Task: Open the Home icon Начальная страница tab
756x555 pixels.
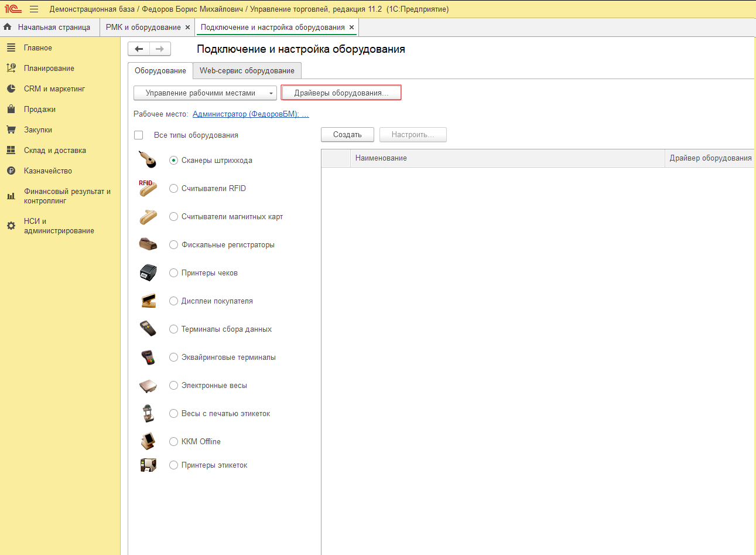Action: pyautogui.click(x=47, y=28)
